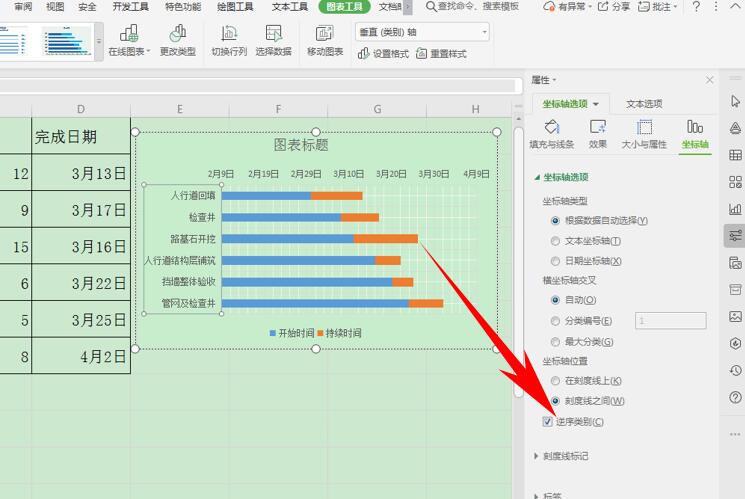Collapse the ribbon with the caret icon
Viewport: 745px width, 499px height.
click(735, 7)
